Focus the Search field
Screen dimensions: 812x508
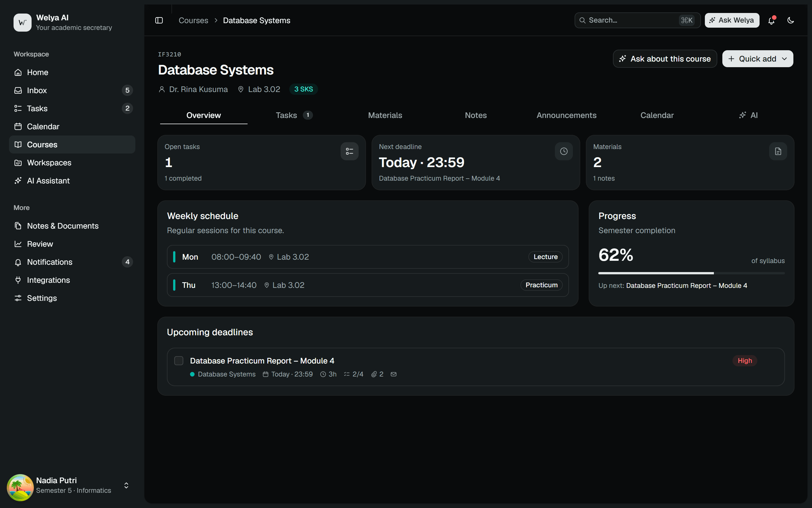point(637,20)
